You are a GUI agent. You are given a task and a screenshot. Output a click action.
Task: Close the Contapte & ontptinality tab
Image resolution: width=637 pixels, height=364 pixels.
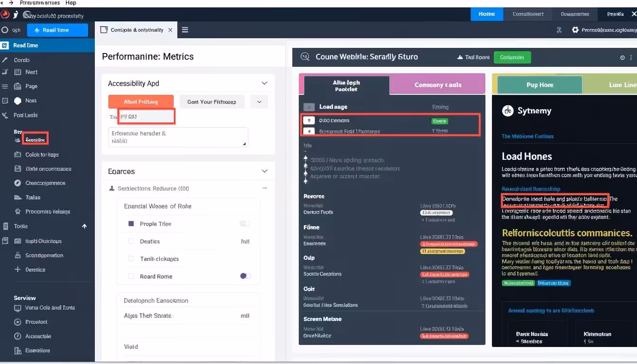(170, 30)
